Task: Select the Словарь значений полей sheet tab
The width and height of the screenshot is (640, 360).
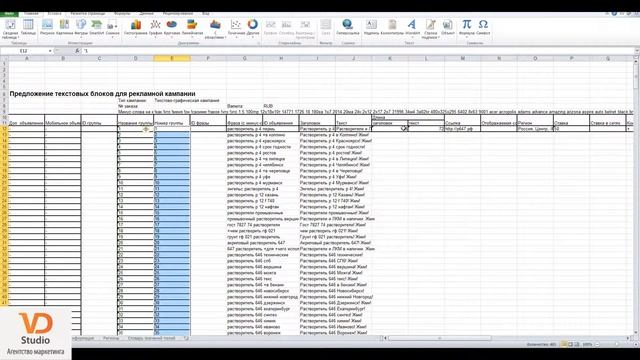Action: point(151,338)
